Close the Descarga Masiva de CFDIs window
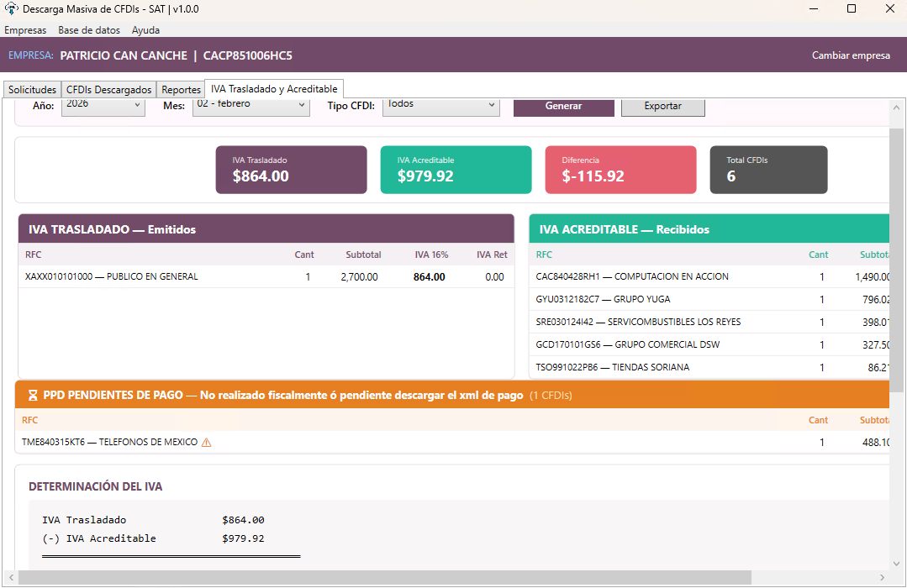This screenshot has height=588, width=907. coord(890,8)
